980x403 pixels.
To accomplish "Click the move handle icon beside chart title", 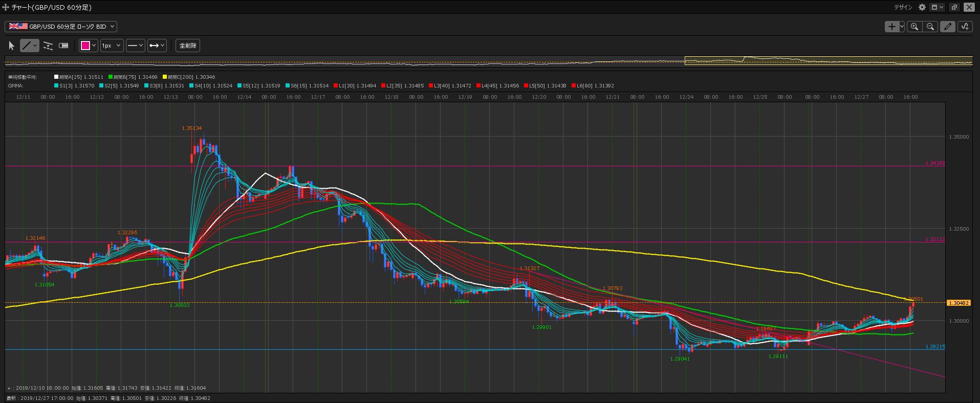I will (6, 8).
